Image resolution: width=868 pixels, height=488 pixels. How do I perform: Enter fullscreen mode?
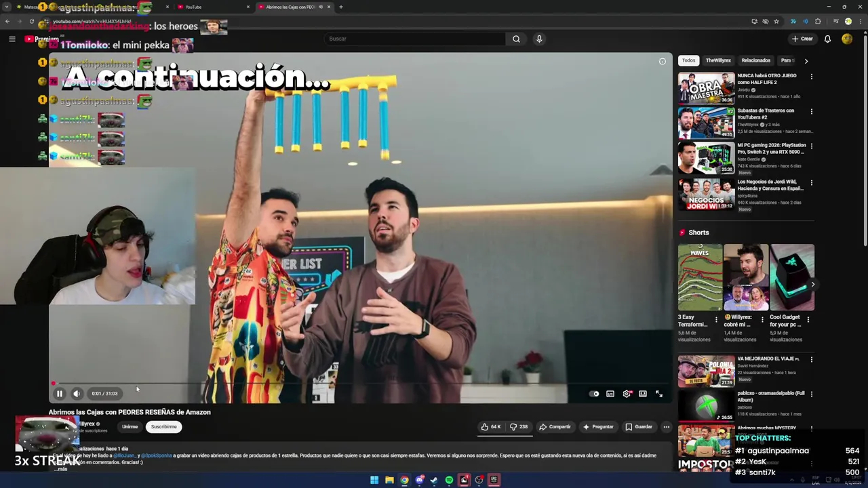click(659, 394)
